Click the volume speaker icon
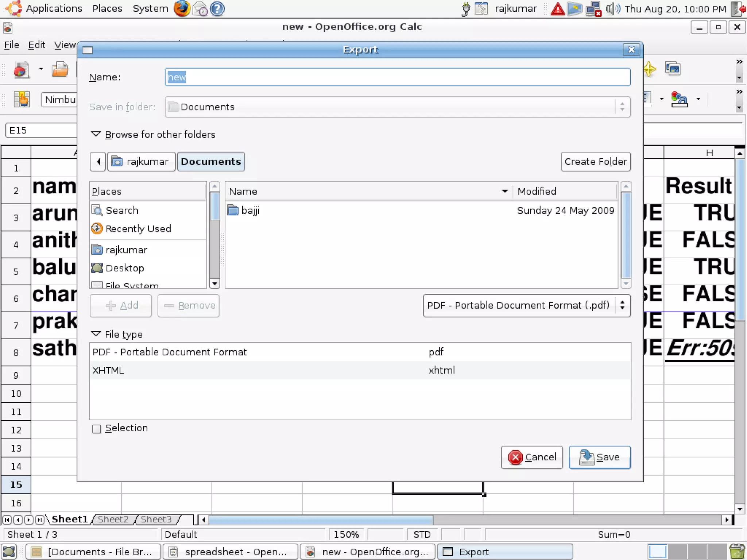Screen dimensions: 747x560 613,9
